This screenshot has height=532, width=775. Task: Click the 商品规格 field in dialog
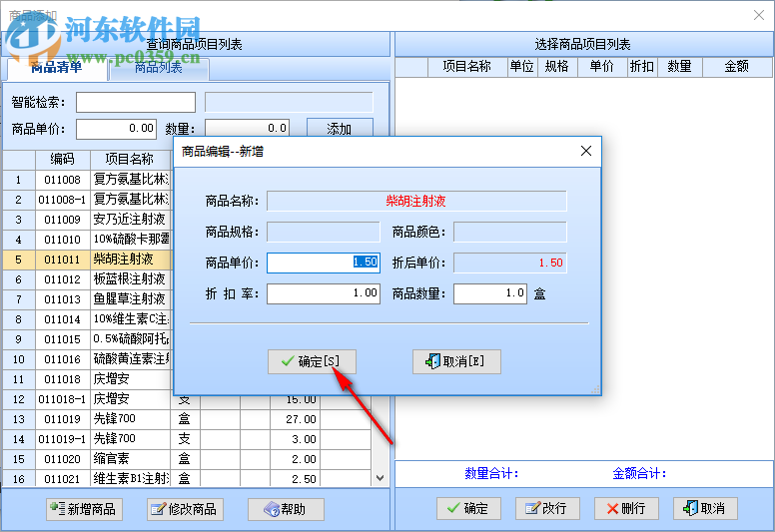[x=324, y=232]
